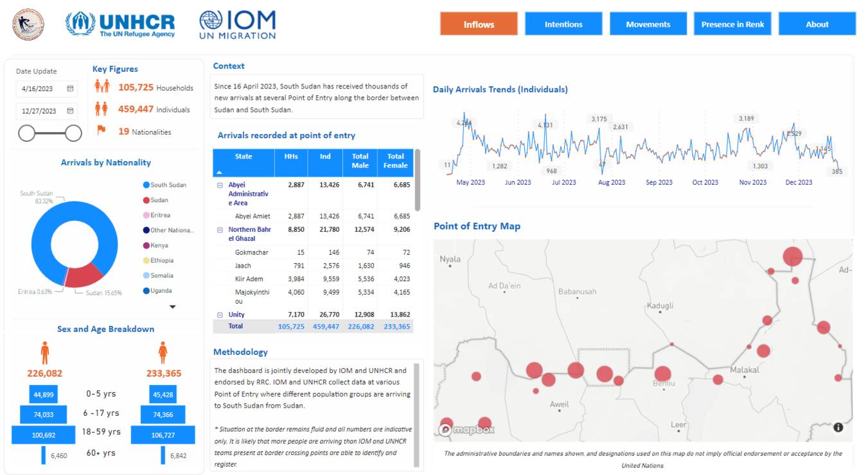Click the orange nationalities flag icon
The height and width of the screenshot is (475, 868).
pyautogui.click(x=102, y=130)
